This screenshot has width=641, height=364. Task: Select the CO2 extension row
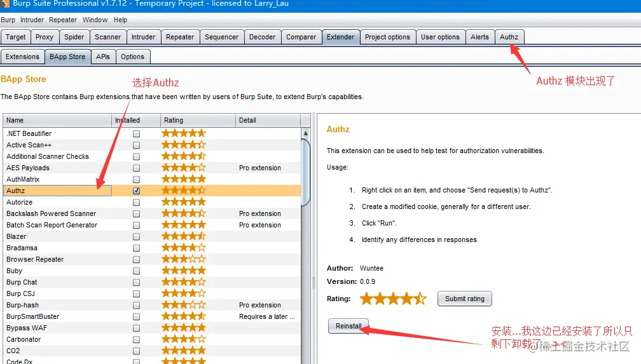pyautogui.click(x=152, y=351)
